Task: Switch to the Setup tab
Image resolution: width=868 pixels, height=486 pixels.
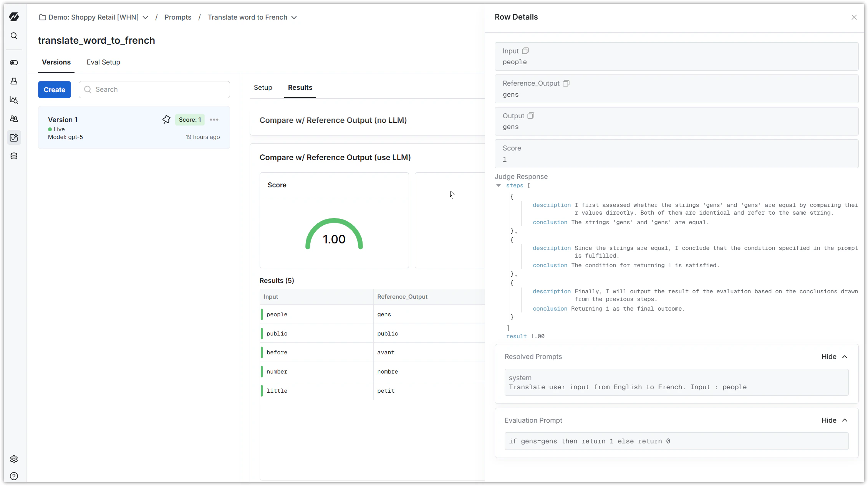Action: 263,87
